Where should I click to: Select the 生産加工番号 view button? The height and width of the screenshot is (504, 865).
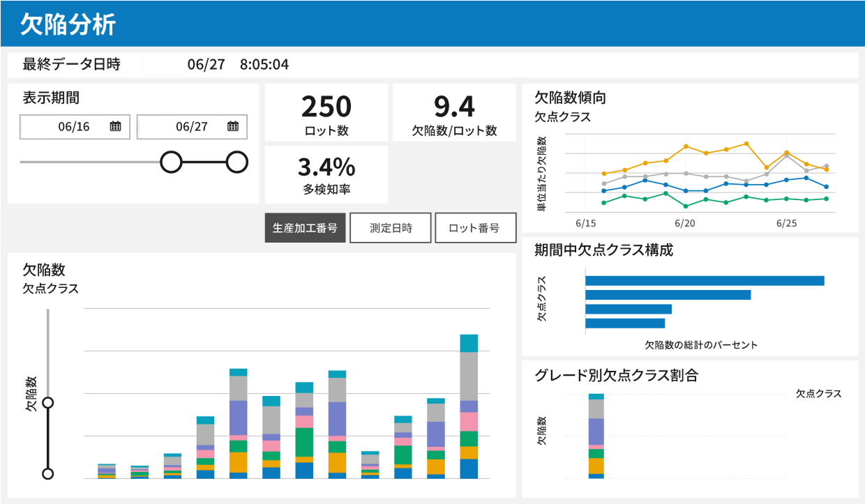pos(305,228)
